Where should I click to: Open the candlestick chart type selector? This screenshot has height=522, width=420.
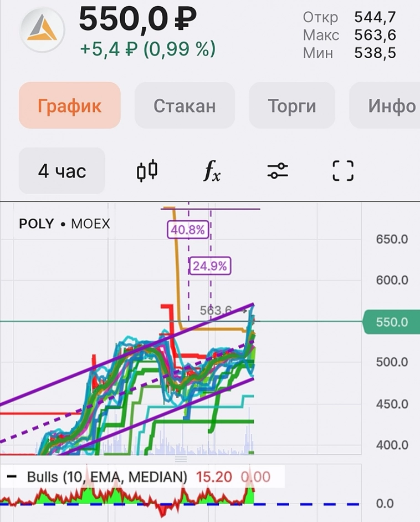147,170
